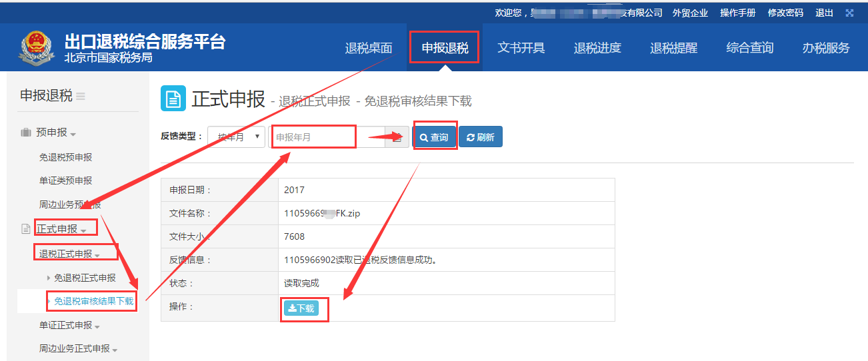Collapse the 预申报 sidebar section
The image size is (868, 361).
coord(56,133)
